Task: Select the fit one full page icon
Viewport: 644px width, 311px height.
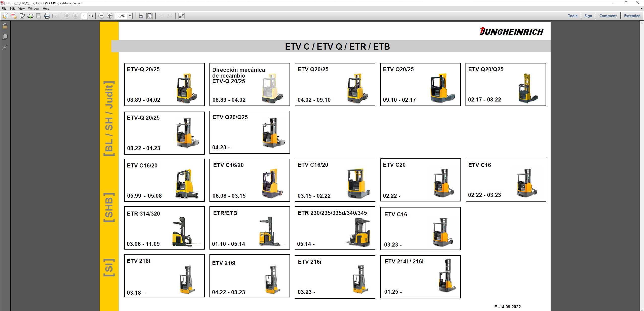Action: click(150, 16)
